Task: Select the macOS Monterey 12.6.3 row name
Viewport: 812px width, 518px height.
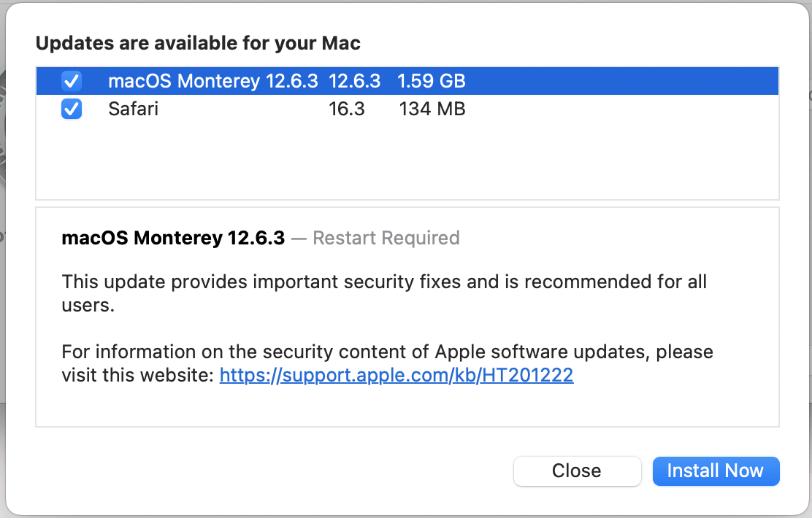Action: (x=212, y=81)
